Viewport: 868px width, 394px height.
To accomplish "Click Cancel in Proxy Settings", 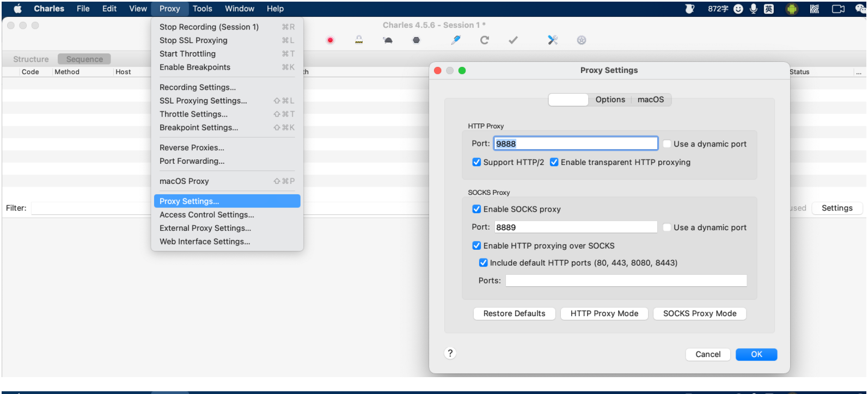I will (708, 354).
